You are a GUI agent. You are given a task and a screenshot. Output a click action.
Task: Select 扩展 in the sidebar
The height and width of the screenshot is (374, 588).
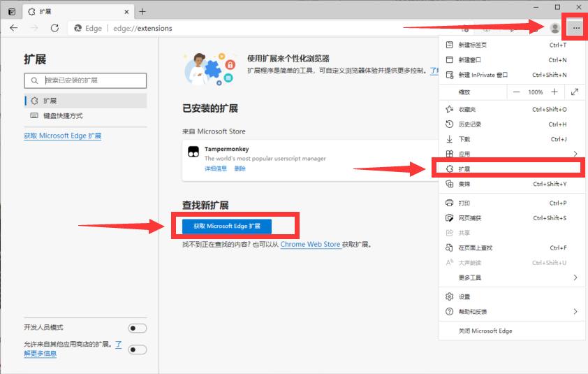pos(85,101)
